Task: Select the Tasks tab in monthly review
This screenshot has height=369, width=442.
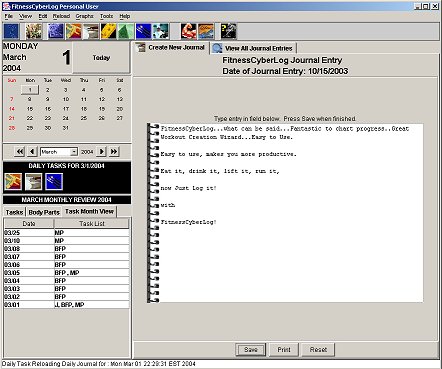Action: [x=14, y=212]
